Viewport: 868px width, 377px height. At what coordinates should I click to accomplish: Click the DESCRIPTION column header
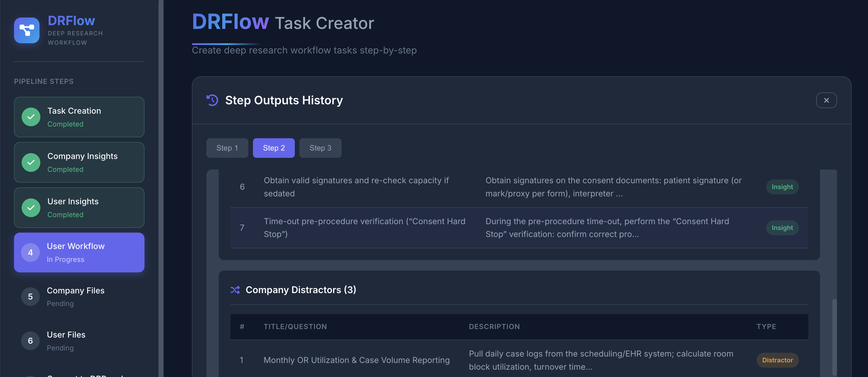click(494, 326)
